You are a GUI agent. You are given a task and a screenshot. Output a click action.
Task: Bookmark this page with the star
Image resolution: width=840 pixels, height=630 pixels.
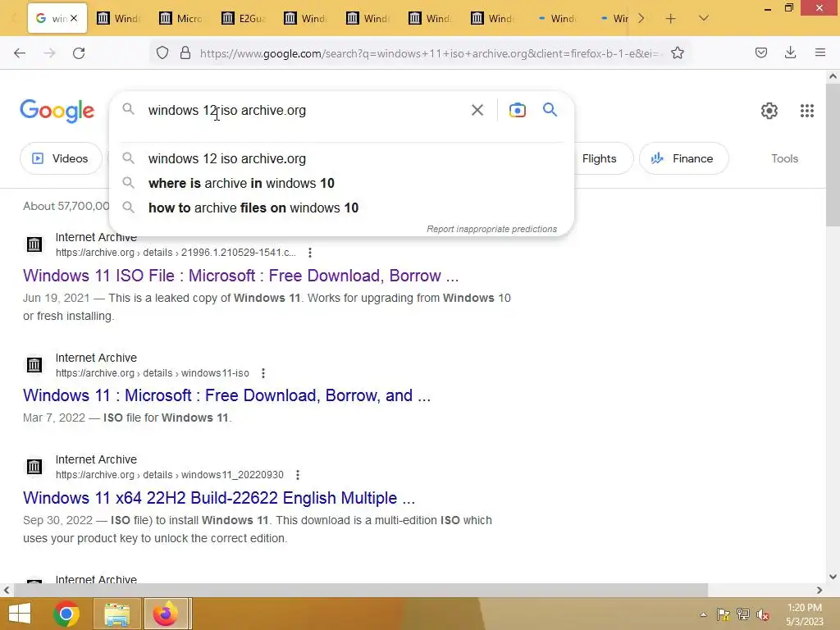pyautogui.click(x=677, y=52)
